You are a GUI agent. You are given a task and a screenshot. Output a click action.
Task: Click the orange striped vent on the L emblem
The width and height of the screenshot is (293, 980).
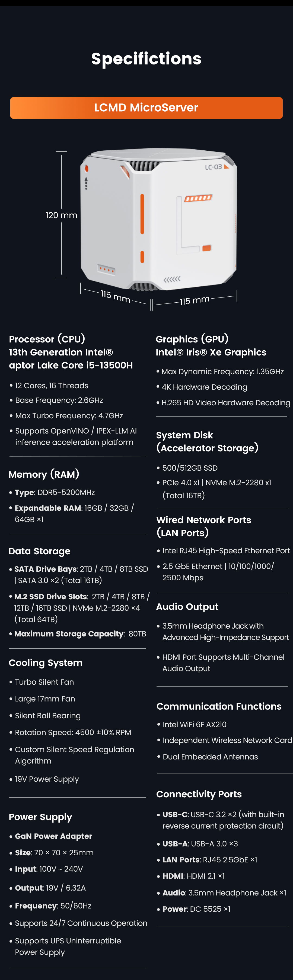(198, 198)
